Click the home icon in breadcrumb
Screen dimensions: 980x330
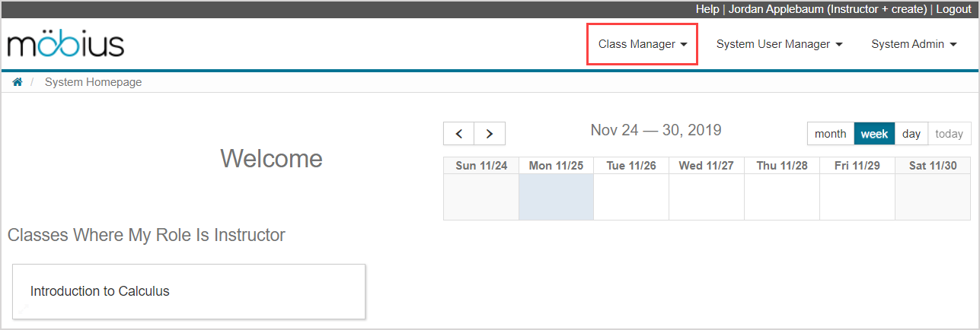point(18,82)
